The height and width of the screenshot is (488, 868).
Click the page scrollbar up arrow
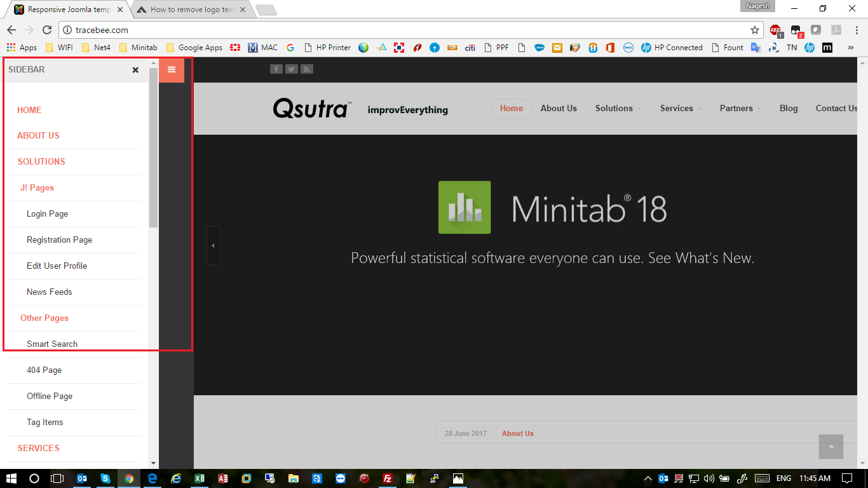(x=862, y=62)
